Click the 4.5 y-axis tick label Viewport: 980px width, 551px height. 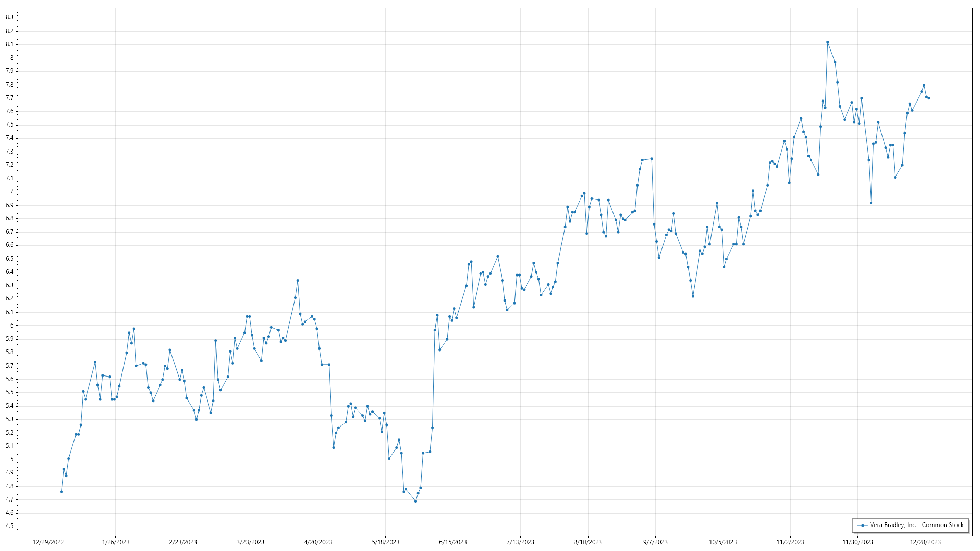[x=10, y=526]
